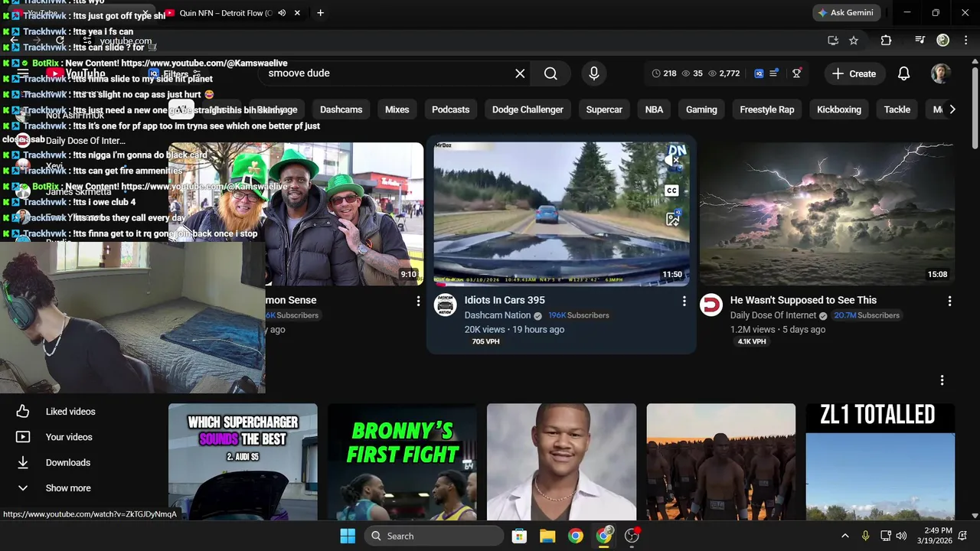Switch to the Quin NFN – Detroit Flow tab
Image resolution: width=980 pixels, height=551 pixels.
(x=226, y=13)
